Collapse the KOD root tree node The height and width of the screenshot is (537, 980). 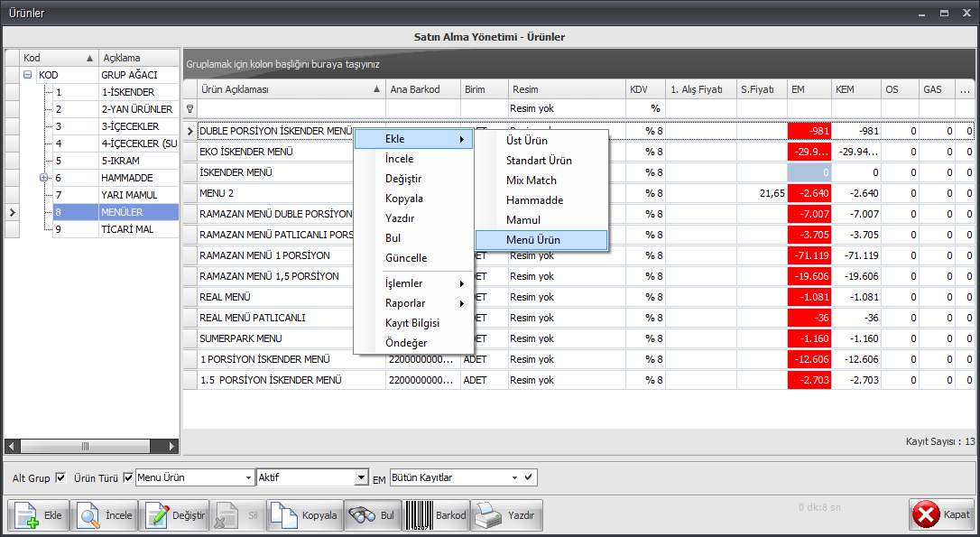pyautogui.click(x=27, y=75)
